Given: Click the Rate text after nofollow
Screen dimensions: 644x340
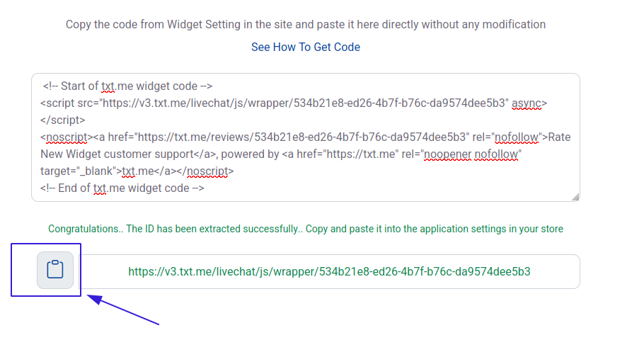Looking at the screenshot, I should [559, 137].
